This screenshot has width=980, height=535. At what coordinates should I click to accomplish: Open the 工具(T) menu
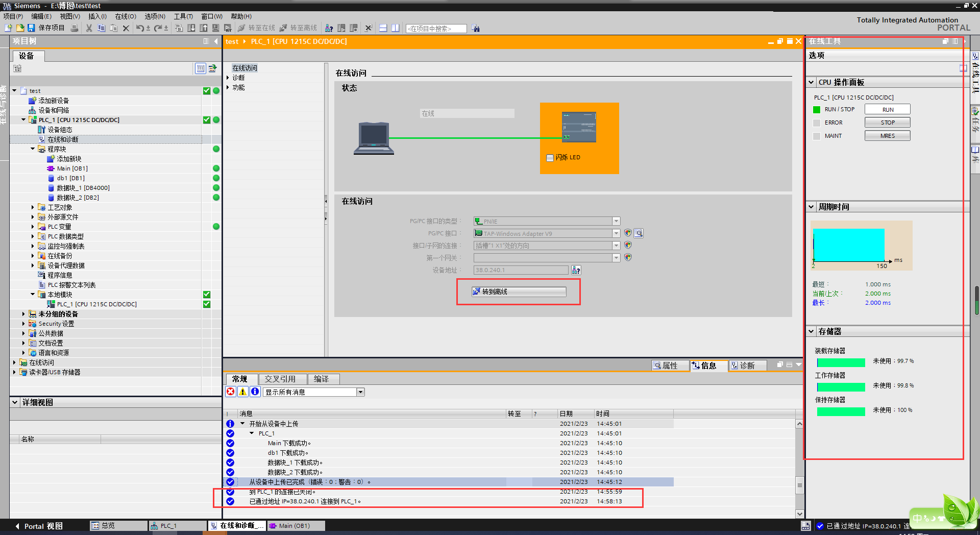(183, 16)
